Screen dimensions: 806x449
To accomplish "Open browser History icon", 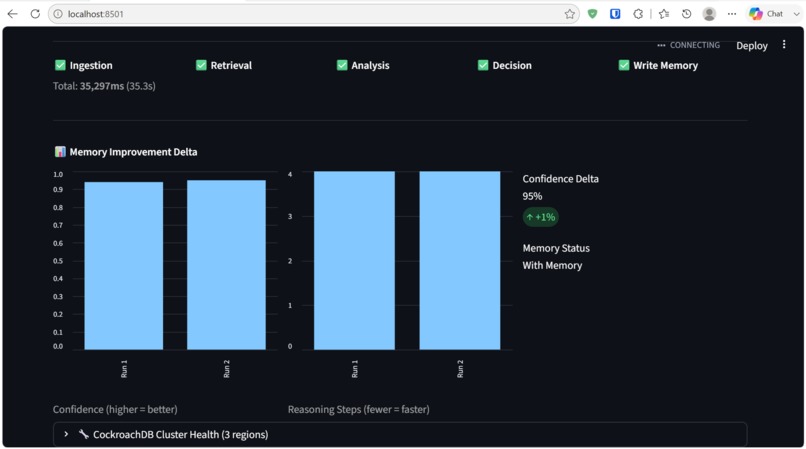I will pos(687,14).
